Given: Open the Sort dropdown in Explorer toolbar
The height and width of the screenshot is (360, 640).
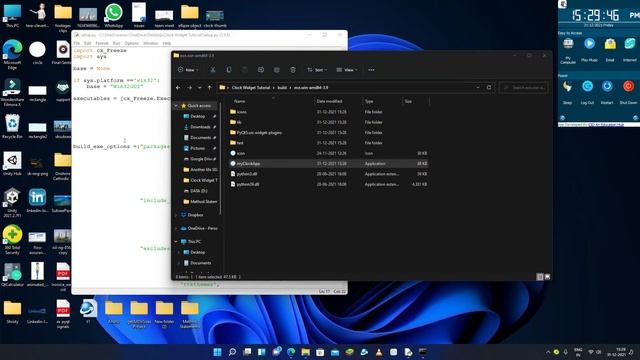Looking at the screenshot, I should click(317, 70).
